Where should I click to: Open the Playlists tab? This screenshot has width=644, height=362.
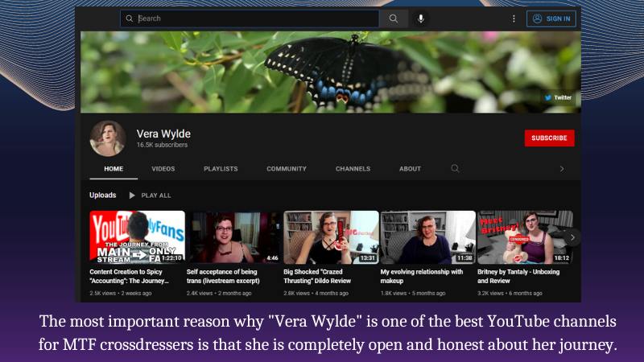[x=221, y=169]
